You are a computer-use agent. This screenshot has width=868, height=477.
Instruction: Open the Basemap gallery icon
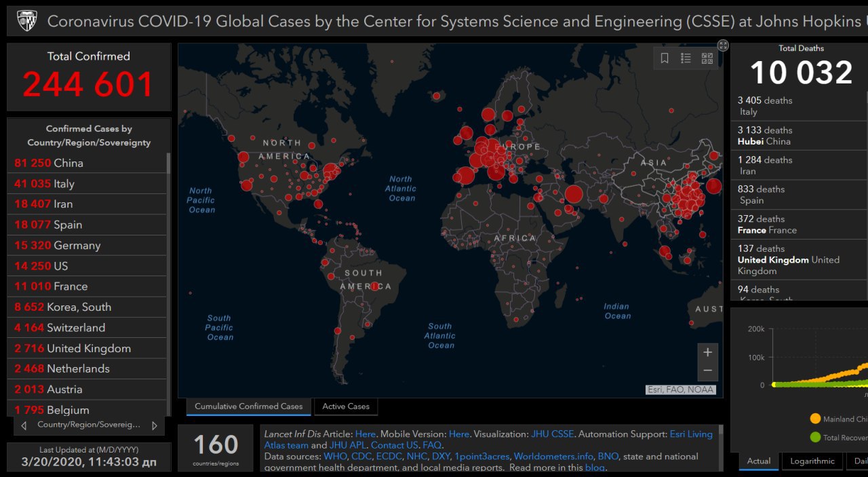[x=707, y=58]
